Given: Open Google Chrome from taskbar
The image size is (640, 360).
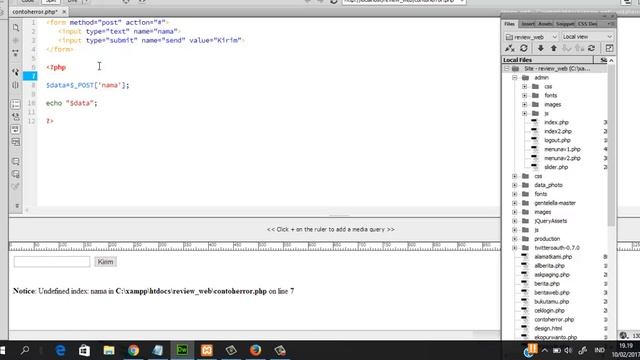Looking at the screenshot, I should pyautogui.click(x=133, y=350).
